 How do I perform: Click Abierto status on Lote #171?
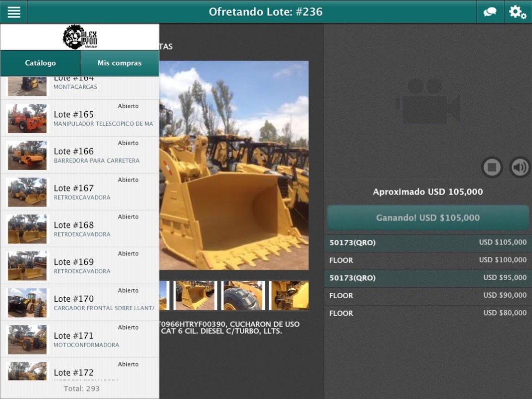(x=128, y=327)
